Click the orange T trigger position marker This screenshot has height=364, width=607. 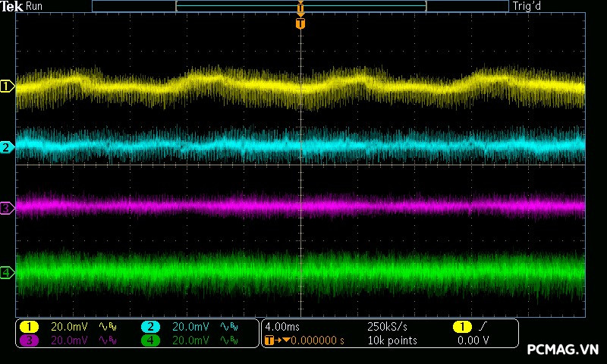[300, 24]
